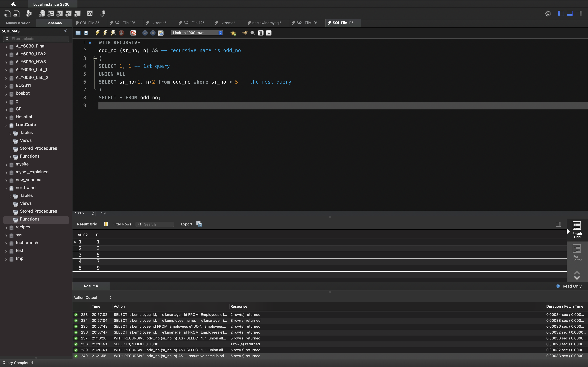Screen dimensions: 588x367
Task: Switch to the northwindmysql* tab
Action: (267, 23)
